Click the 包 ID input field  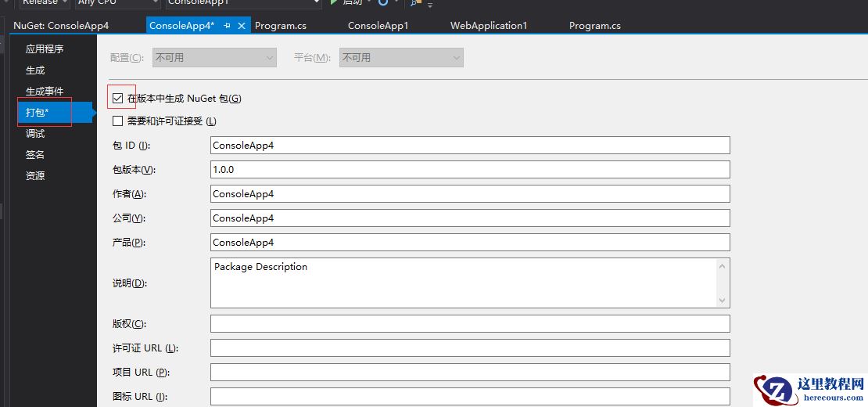470,145
